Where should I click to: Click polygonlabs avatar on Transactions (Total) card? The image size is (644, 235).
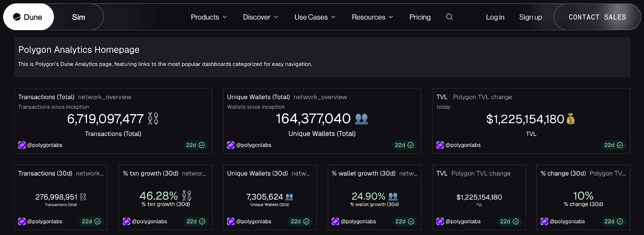click(x=22, y=145)
